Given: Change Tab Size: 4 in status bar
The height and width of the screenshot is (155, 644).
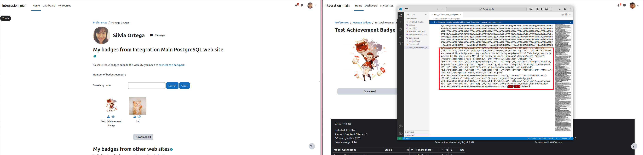Looking at the screenshot, I should pyautogui.click(x=542, y=138).
